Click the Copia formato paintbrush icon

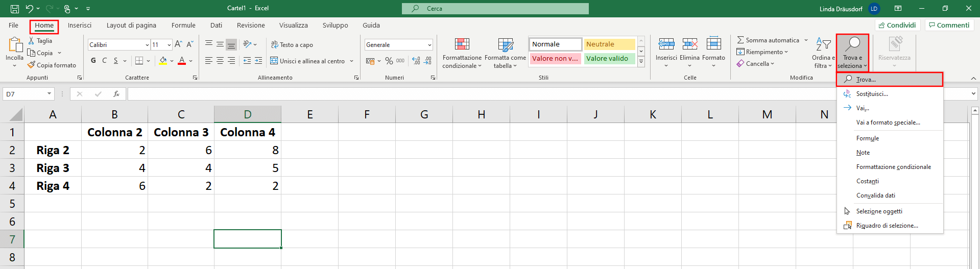tap(32, 65)
